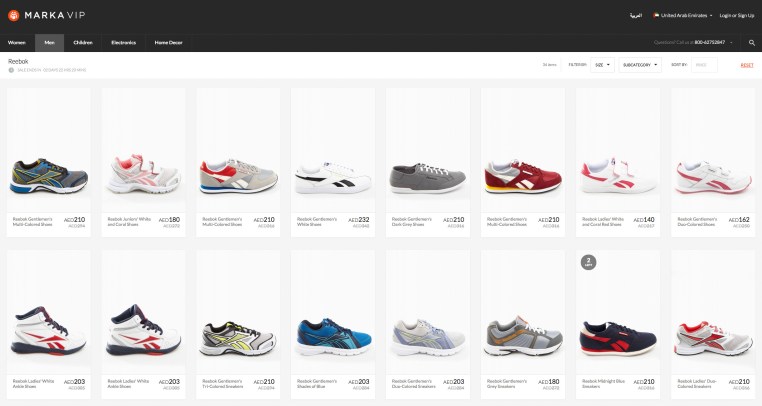Open the Electronics category tab
762x406 pixels.
point(123,43)
